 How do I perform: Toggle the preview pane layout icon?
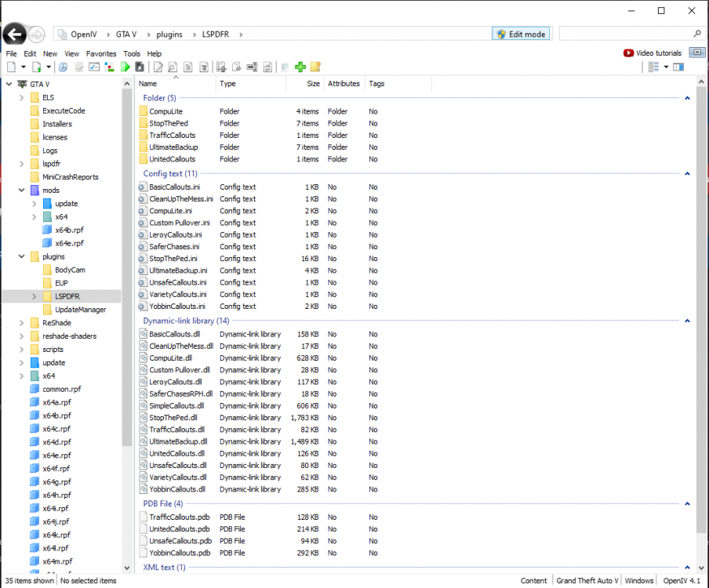click(678, 67)
